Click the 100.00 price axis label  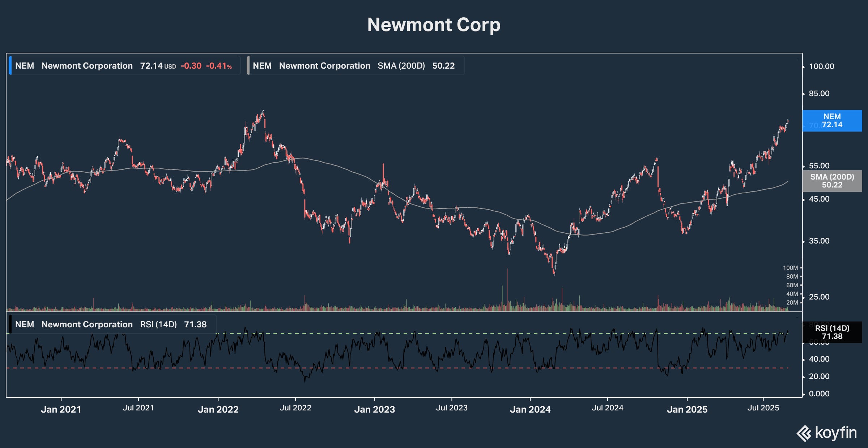(821, 66)
